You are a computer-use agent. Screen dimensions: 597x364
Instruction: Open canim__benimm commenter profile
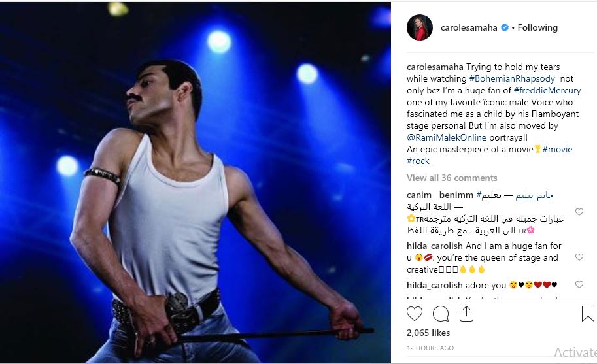(x=440, y=195)
